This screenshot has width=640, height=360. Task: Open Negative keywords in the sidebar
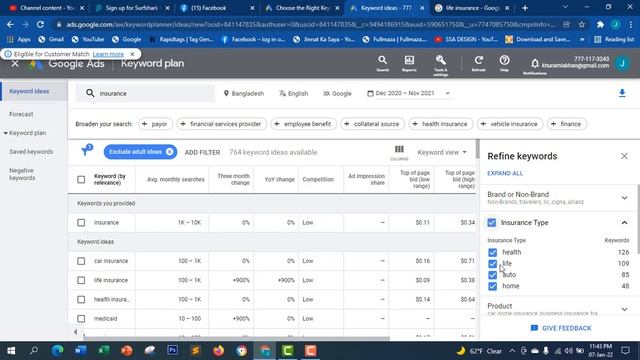(22, 174)
